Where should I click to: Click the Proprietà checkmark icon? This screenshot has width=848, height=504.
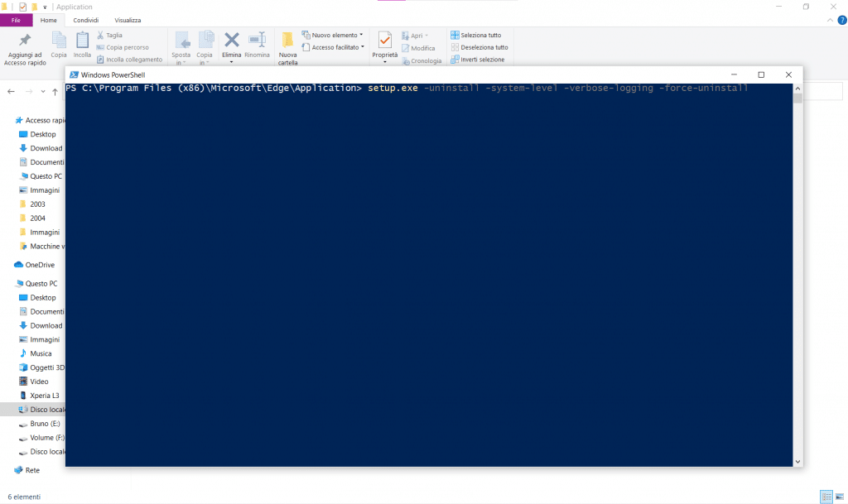coord(384,40)
